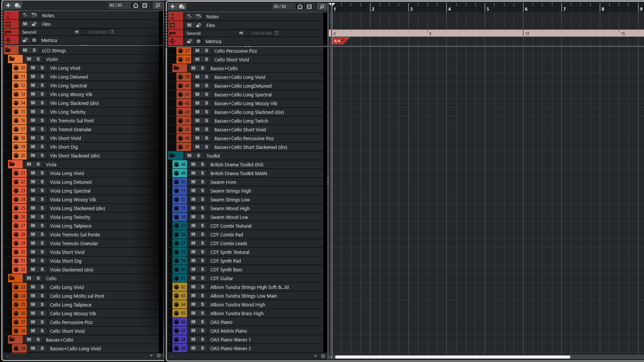644x362 pixels.
Task: Open settings gear on right Metrica track
Action: 198,41
